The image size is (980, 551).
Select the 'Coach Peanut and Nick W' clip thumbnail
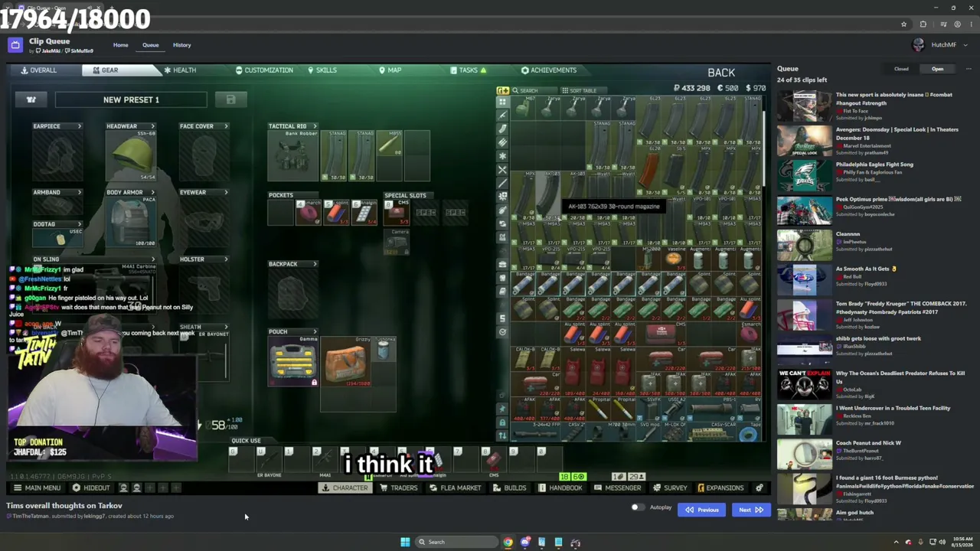click(804, 455)
